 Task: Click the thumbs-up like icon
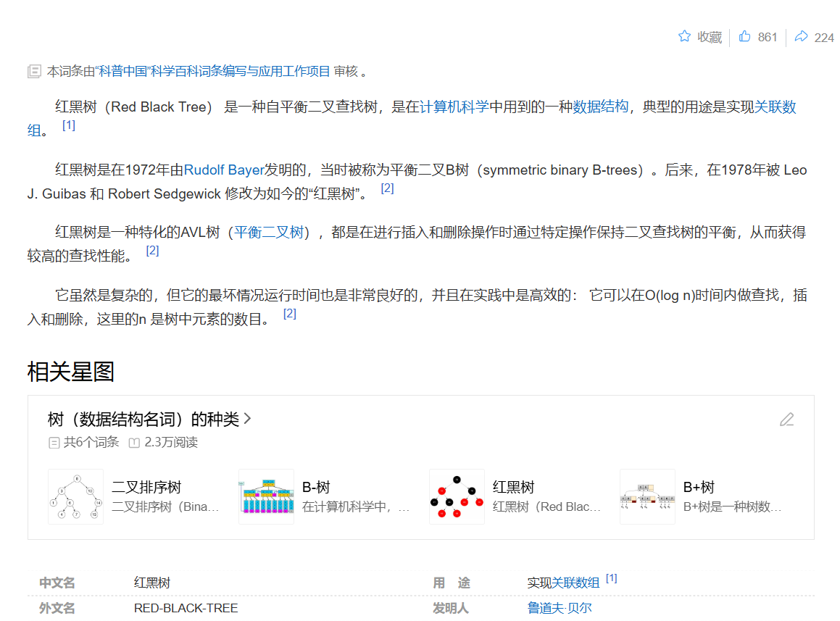744,36
